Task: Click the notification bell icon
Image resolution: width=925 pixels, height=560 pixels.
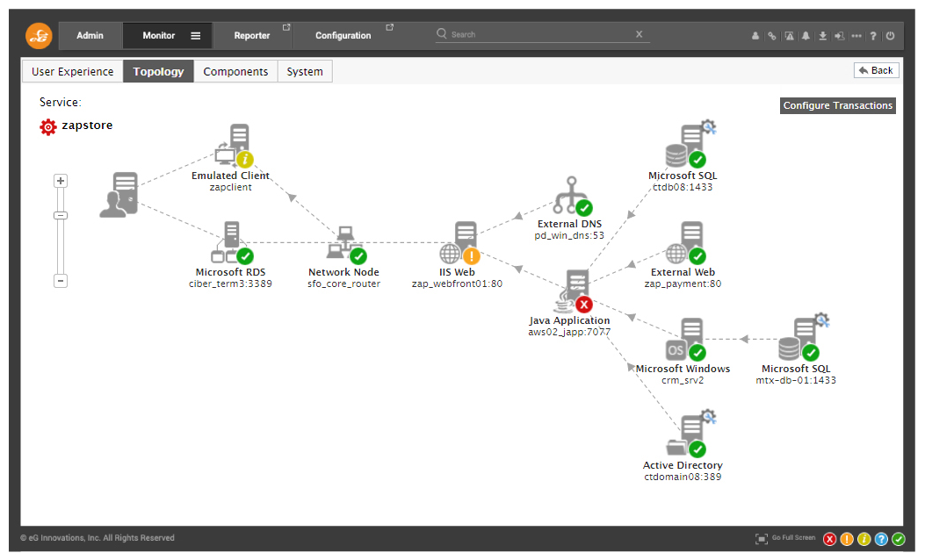Action: [x=806, y=36]
